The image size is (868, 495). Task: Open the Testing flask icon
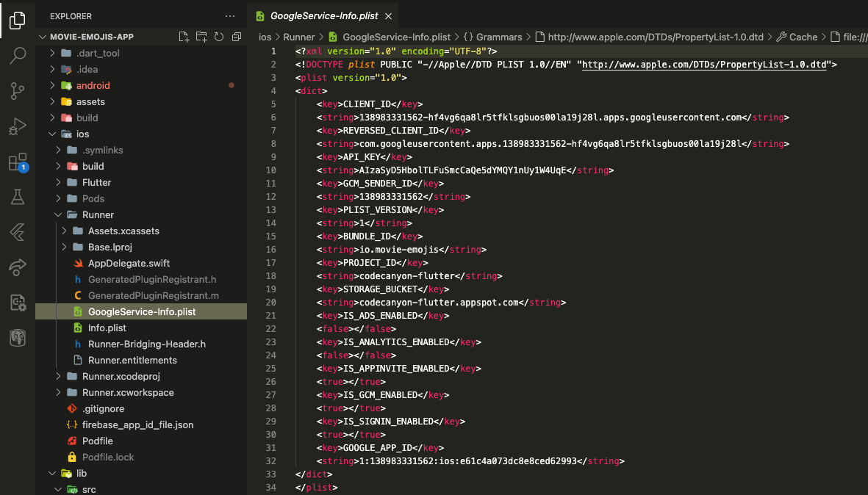point(17,197)
